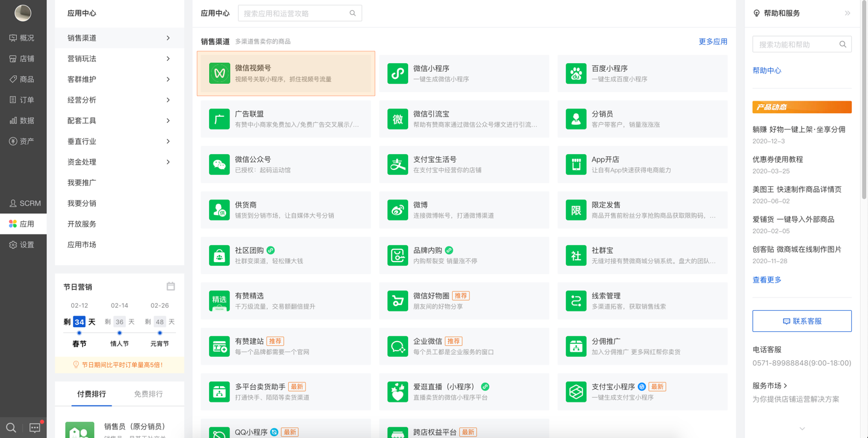Open 分佣推广 app icon
This screenshot has width=868, height=438.
576,346
